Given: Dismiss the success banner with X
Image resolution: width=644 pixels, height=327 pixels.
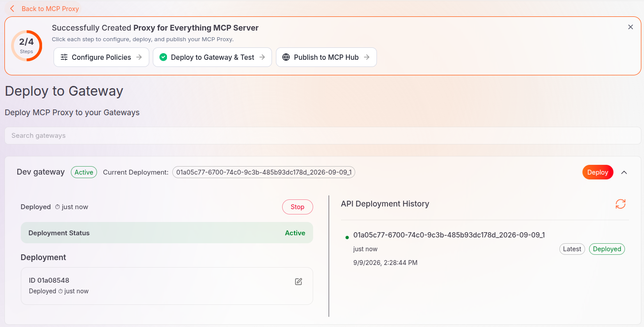Looking at the screenshot, I should pos(630,27).
